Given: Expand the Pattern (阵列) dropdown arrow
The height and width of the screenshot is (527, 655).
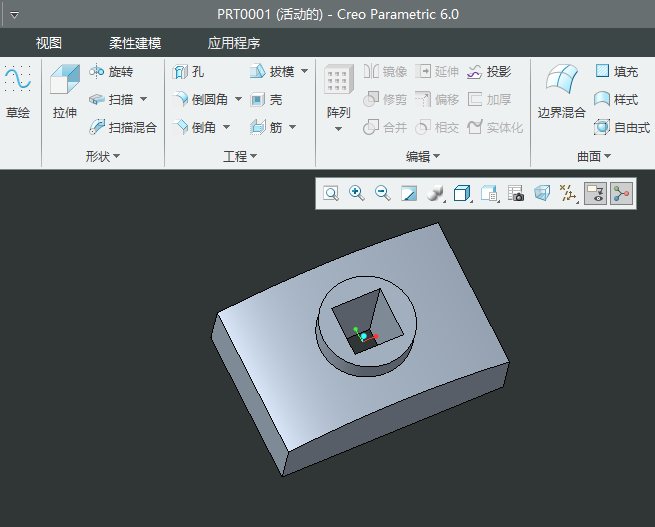Looking at the screenshot, I should pos(339,129).
